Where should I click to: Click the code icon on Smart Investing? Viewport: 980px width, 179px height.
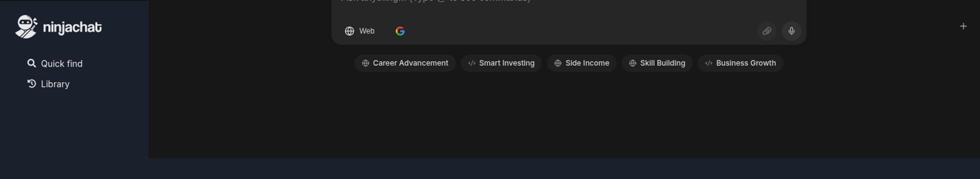click(472, 63)
